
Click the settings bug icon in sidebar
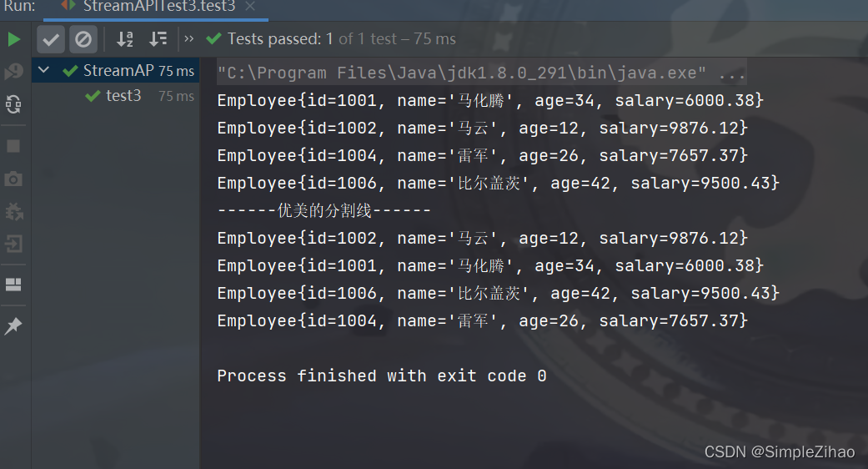click(x=14, y=211)
